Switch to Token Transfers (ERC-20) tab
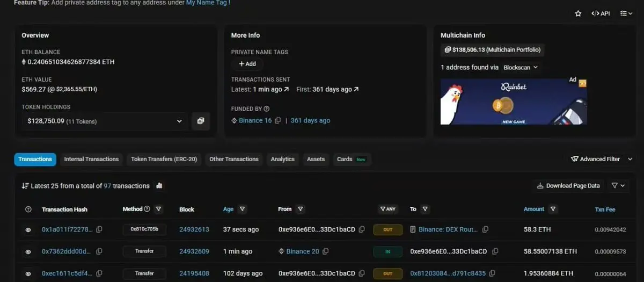The width and height of the screenshot is (644, 282). point(164,159)
